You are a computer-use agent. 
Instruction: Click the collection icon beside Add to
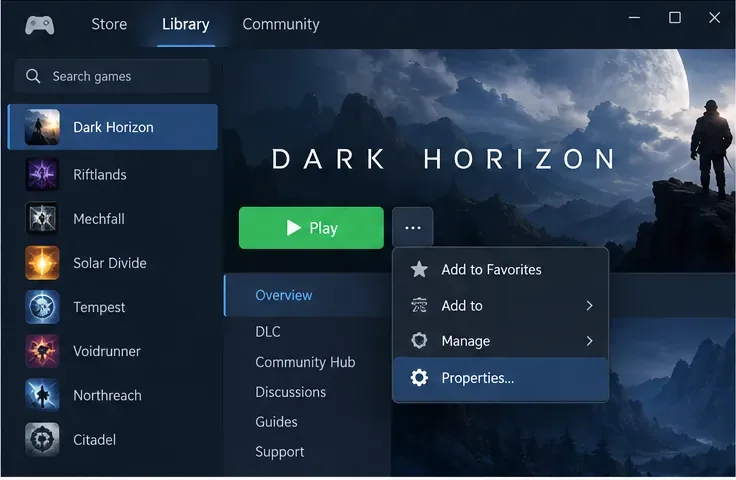click(419, 305)
